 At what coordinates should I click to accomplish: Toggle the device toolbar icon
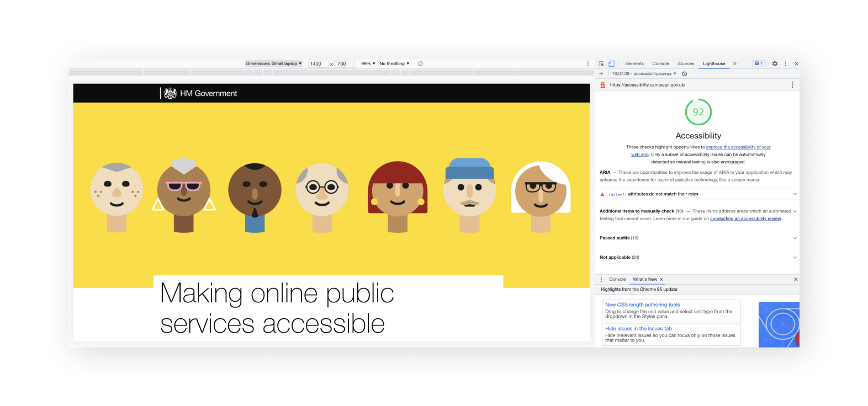[x=611, y=63]
